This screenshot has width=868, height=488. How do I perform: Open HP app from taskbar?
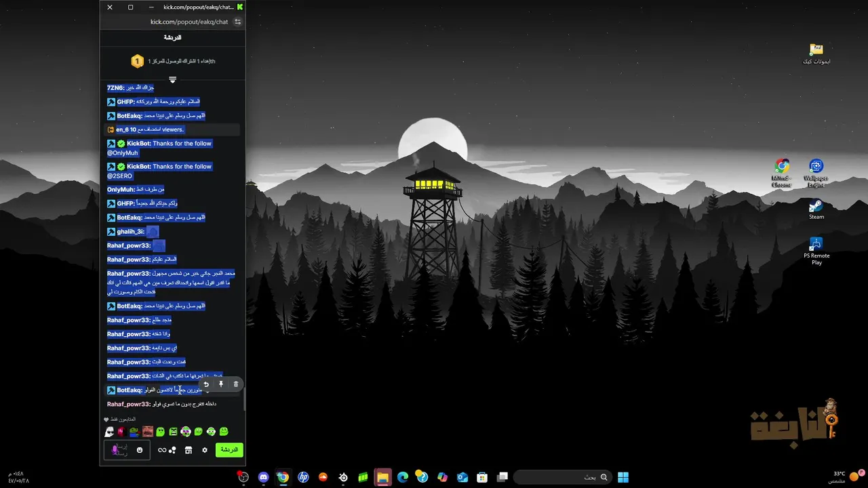point(303,477)
